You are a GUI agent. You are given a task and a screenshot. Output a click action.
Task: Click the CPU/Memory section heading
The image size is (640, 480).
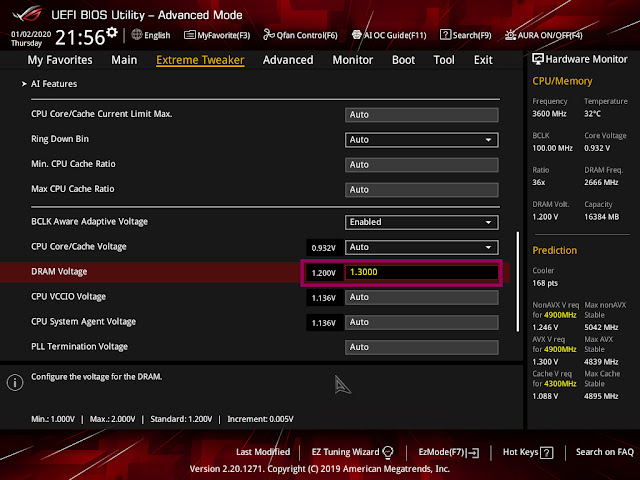tap(562, 81)
